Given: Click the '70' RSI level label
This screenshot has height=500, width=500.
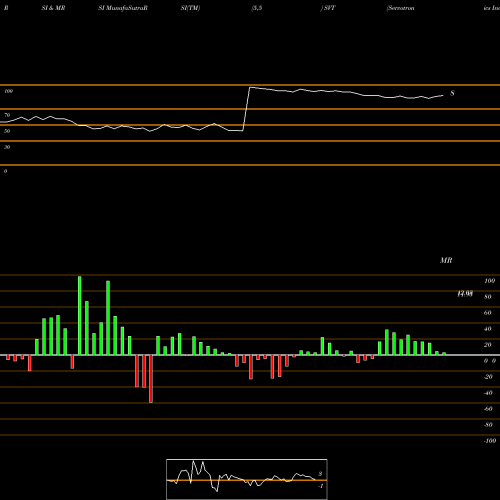Looking at the screenshot, I should coord(7,115).
